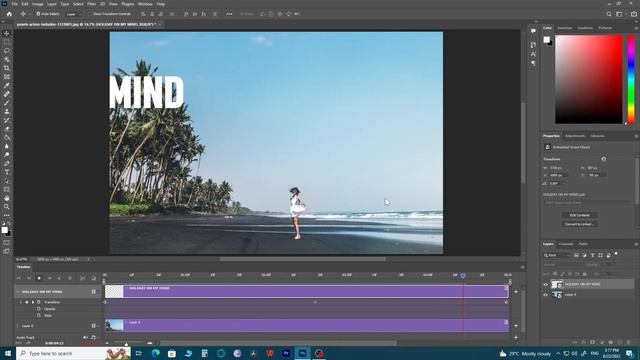Split clip at playhead with scissors icon
The height and width of the screenshot is (360, 640).
point(83,278)
